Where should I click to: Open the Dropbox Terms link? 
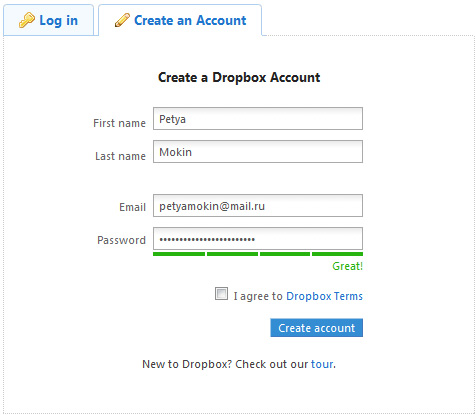coord(324,296)
